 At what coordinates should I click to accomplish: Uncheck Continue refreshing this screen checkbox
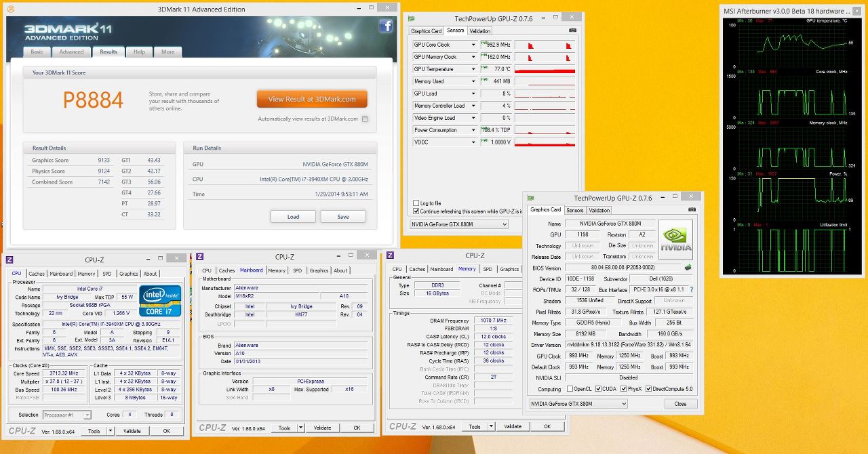click(x=416, y=211)
